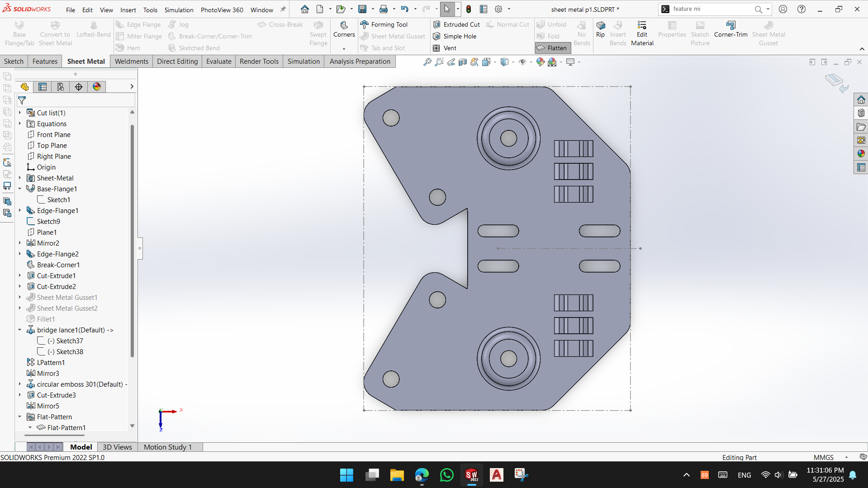Open the PropertyManager tab
This screenshot has height=488, width=868.
43,87
